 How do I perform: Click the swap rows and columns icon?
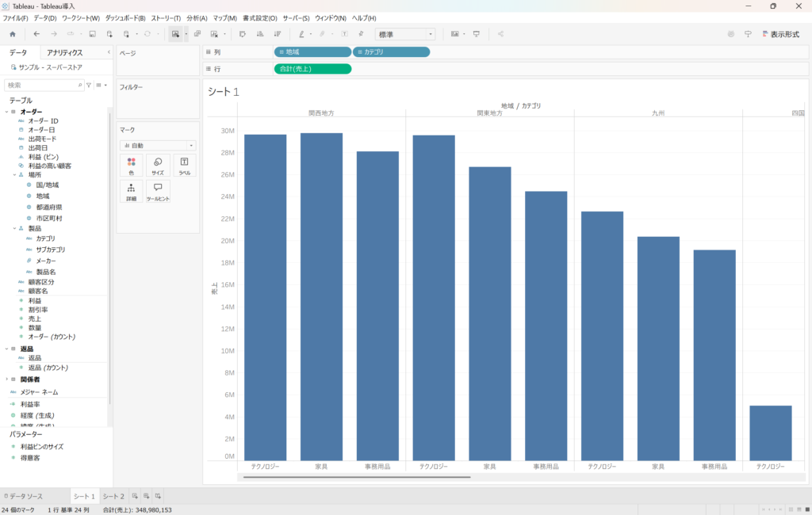(x=241, y=34)
